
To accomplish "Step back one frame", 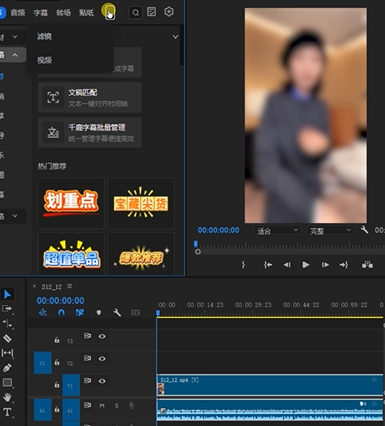I will [287, 265].
